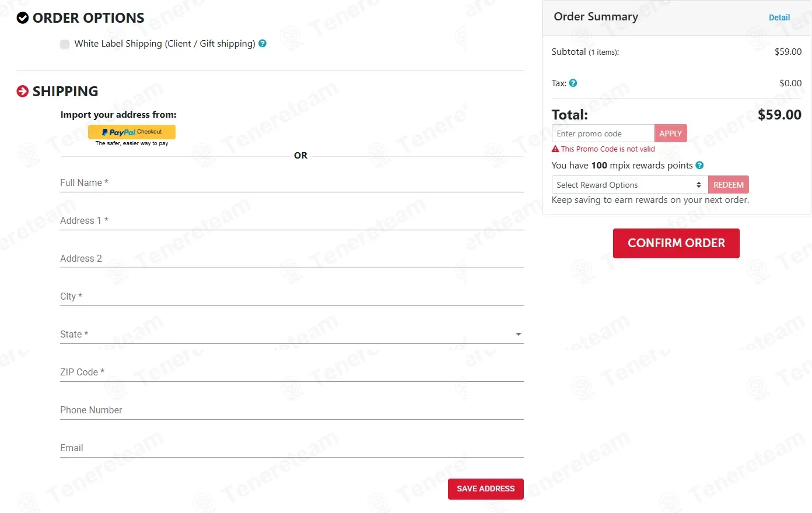Click the mpix rewards points help icon
812x513 pixels.
pyautogui.click(x=699, y=165)
